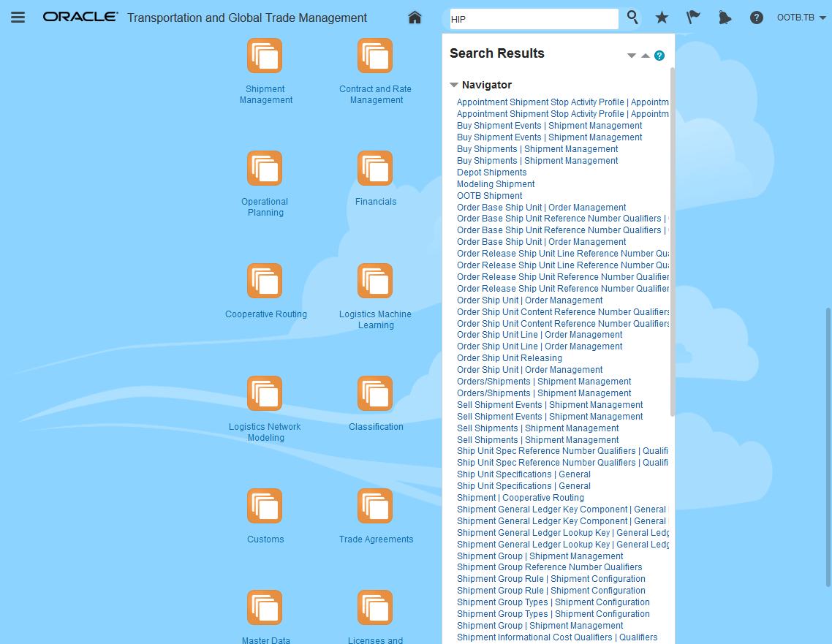Image resolution: width=832 pixels, height=644 pixels.
Task: Open the Licenses folder icon
Action: 375,608
